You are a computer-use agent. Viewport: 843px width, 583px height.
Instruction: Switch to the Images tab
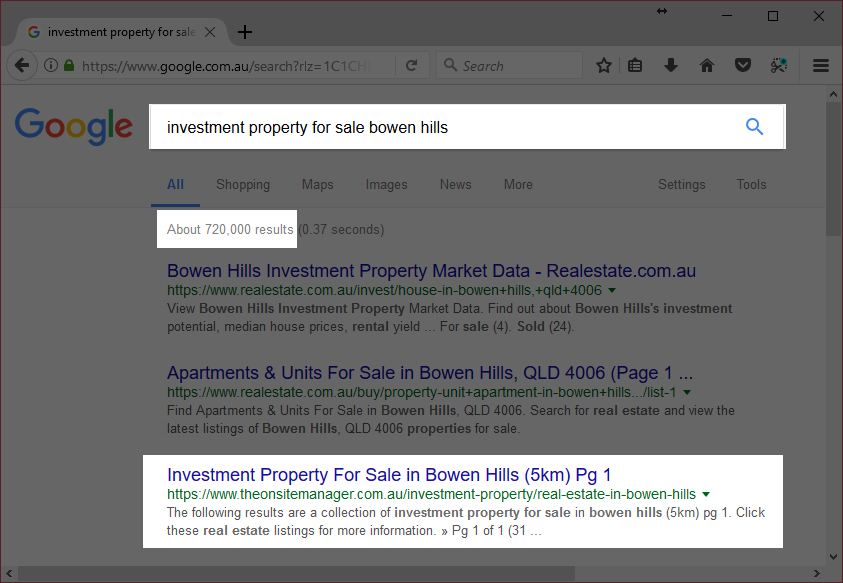(x=387, y=184)
